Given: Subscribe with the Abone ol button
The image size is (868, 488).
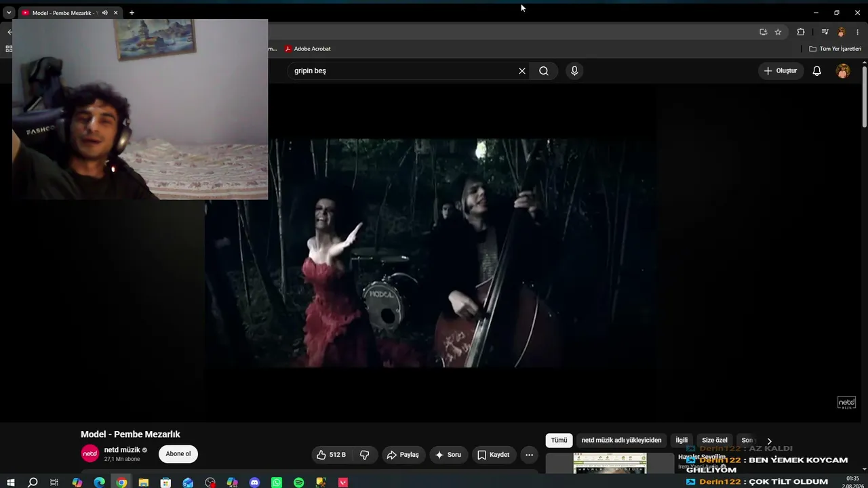Looking at the screenshot, I should click(x=178, y=454).
